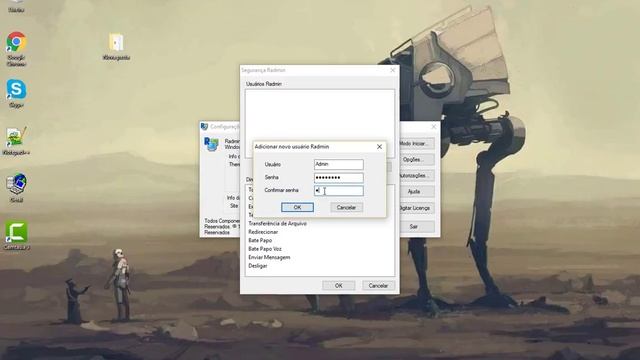This screenshot has width=640, height=360.
Task: Select Desligar permission entry
Action: click(x=258, y=266)
